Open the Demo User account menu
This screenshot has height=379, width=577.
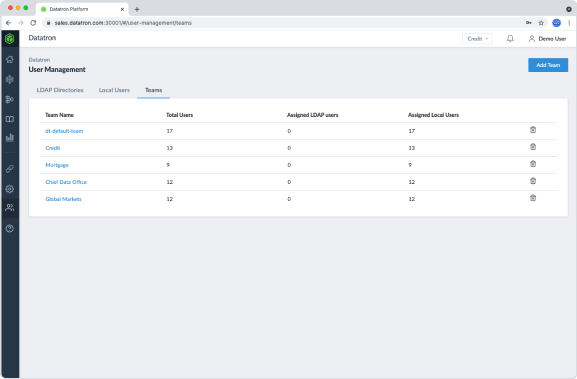pyautogui.click(x=548, y=39)
